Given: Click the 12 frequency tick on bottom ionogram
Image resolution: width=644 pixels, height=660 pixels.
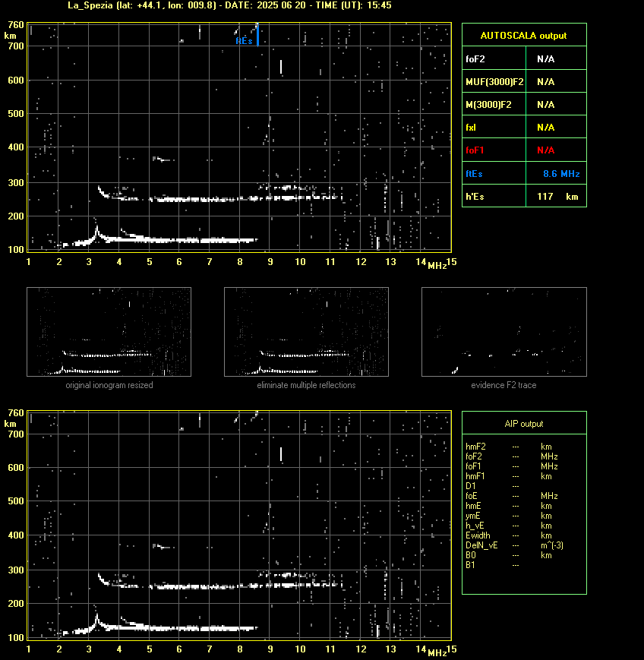Looking at the screenshot, I should (x=361, y=649).
